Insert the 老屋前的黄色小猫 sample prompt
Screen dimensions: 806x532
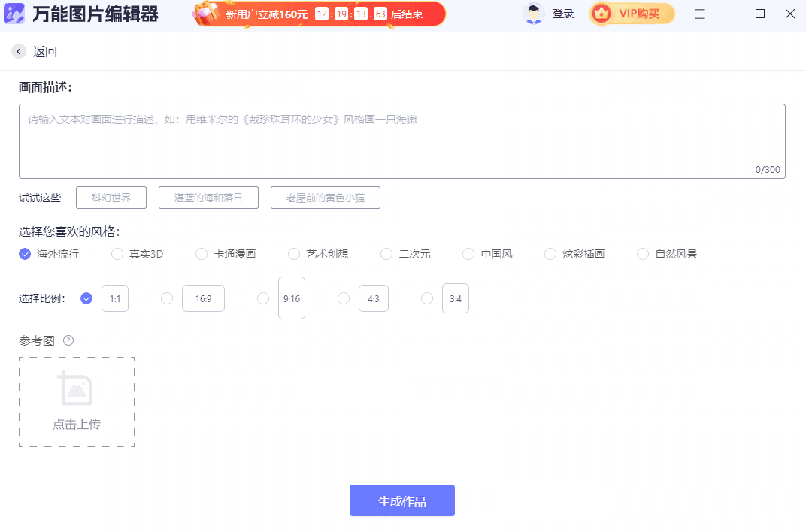325,197
